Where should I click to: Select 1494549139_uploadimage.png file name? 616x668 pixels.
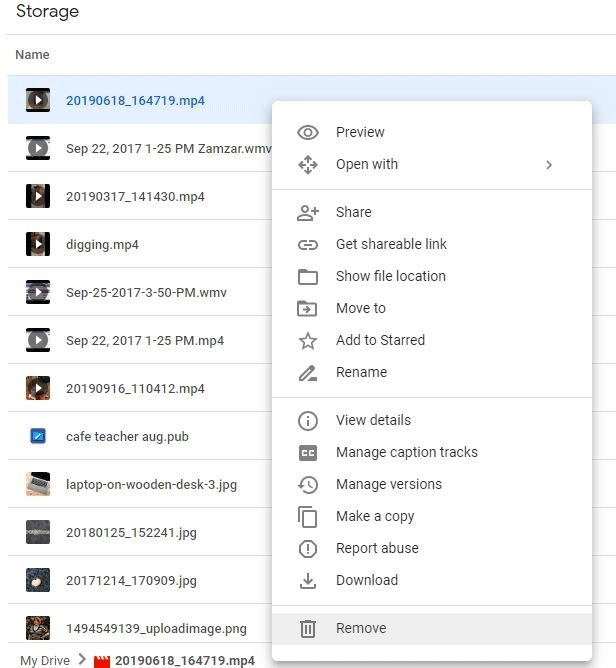tap(156, 629)
